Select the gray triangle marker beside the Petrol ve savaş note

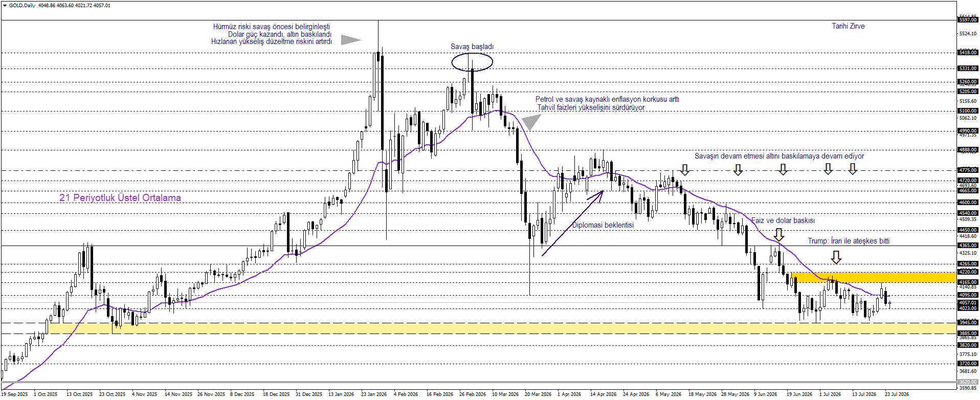531,122
